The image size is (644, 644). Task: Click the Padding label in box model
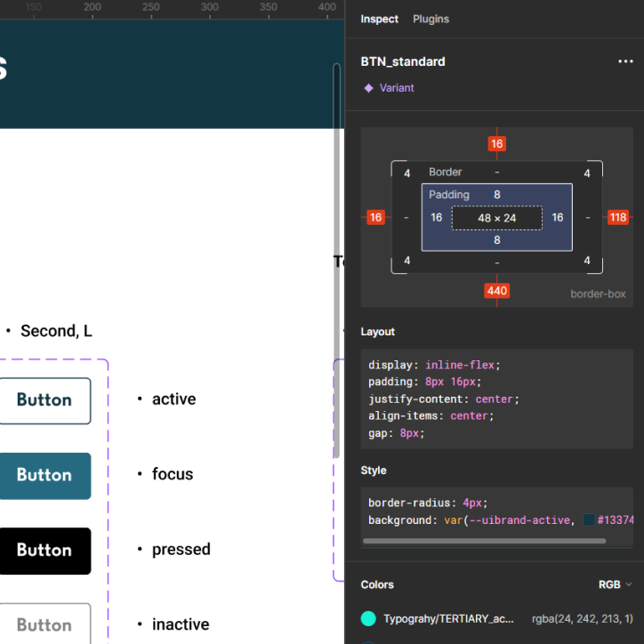click(448, 195)
